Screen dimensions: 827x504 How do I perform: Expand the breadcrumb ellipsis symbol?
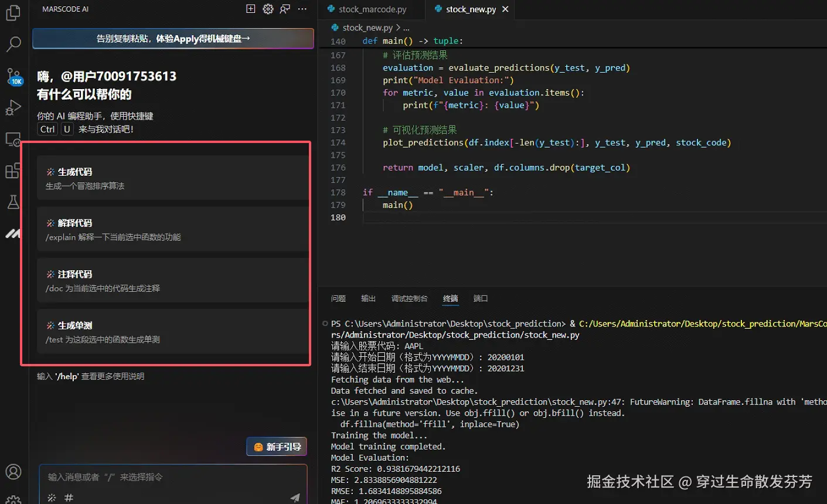pos(407,28)
